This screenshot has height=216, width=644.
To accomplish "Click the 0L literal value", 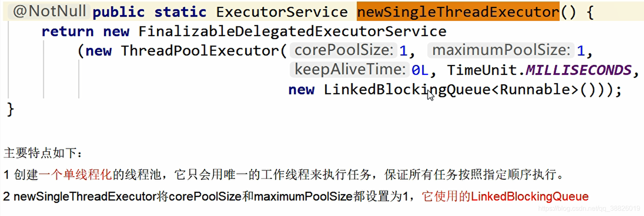I will click(x=420, y=70).
